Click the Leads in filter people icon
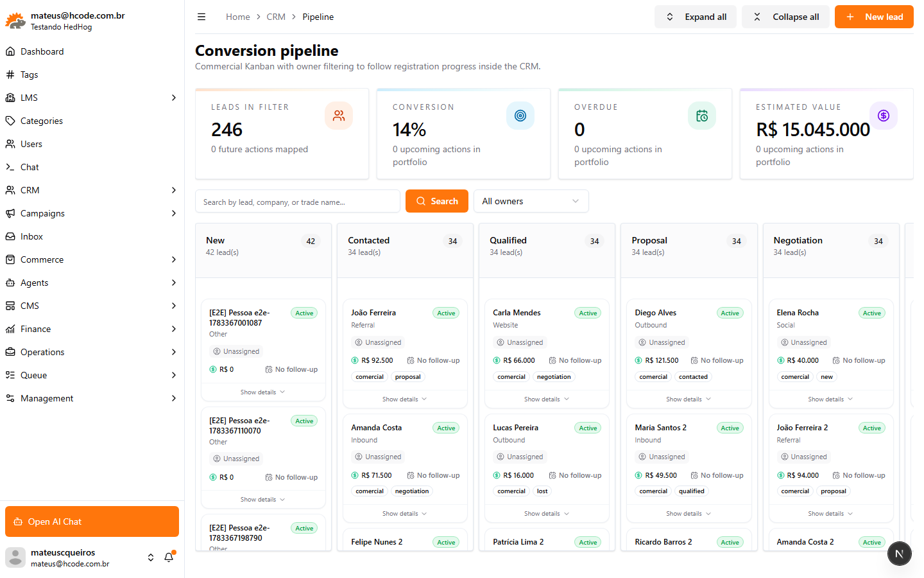924x578 pixels. 339,116
